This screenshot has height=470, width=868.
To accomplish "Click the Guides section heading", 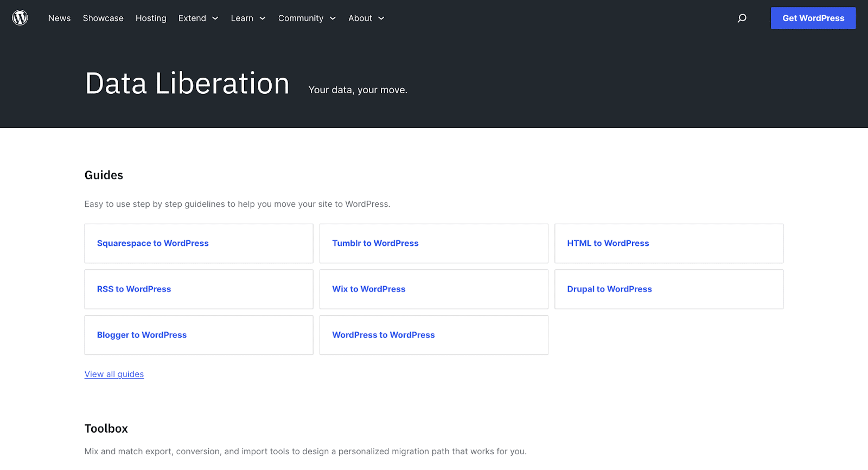I will pyautogui.click(x=104, y=175).
